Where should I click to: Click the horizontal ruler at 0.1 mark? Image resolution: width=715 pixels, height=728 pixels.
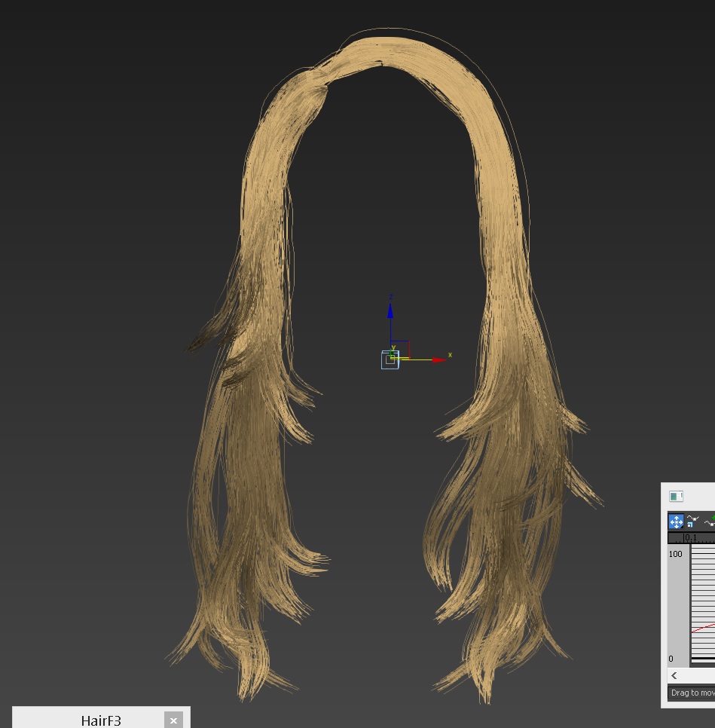(690, 538)
